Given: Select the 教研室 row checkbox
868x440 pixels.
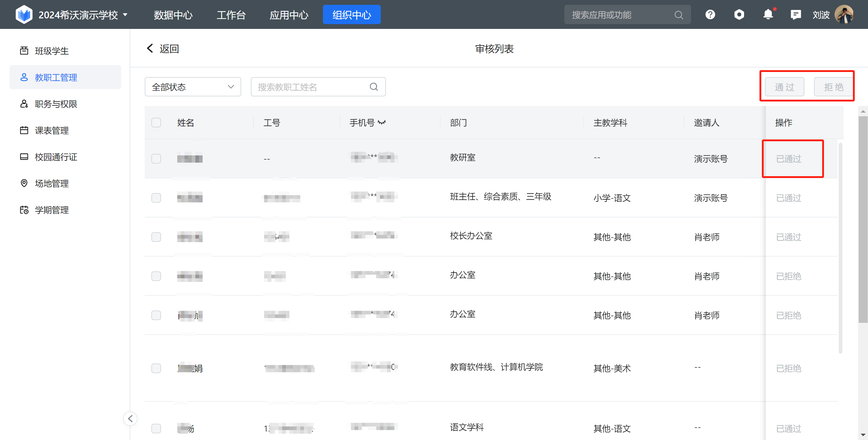Looking at the screenshot, I should [156, 158].
